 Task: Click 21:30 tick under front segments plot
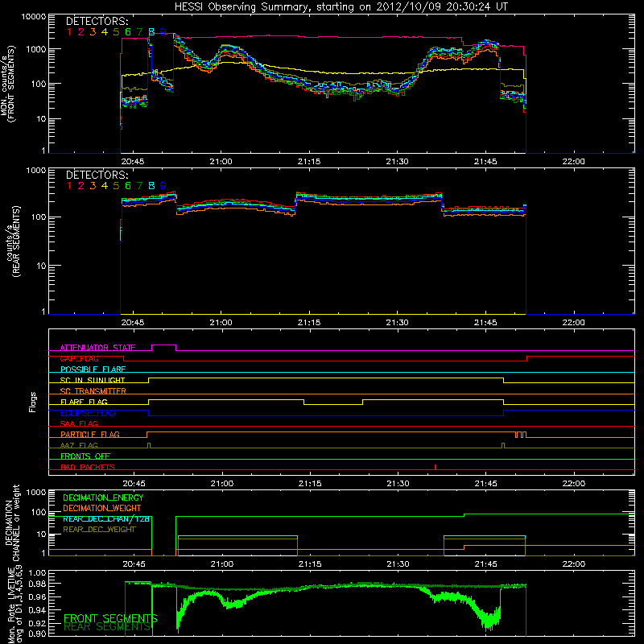click(397, 162)
